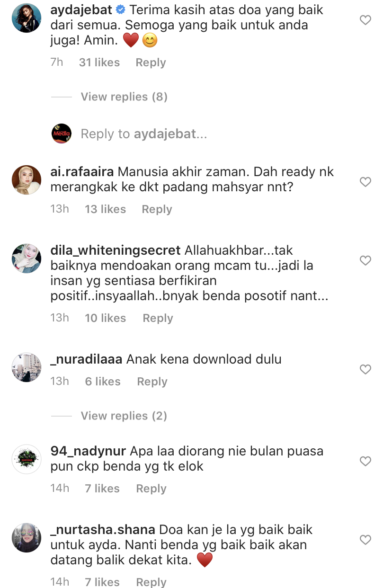Tap the heart next to _nurtasha.shana's comment
Image resolution: width=392 pixels, height=588 pixels.
365,540
